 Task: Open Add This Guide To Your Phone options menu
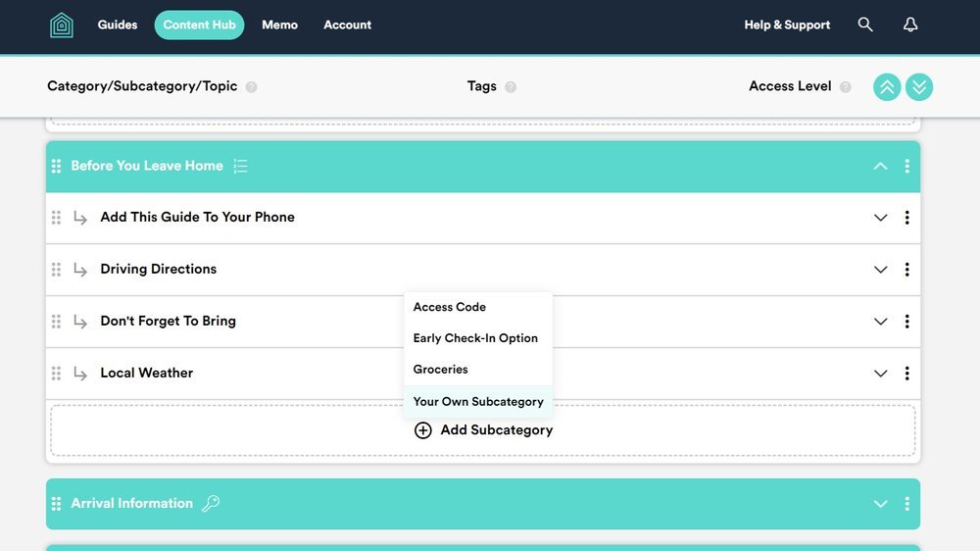click(x=906, y=217)
